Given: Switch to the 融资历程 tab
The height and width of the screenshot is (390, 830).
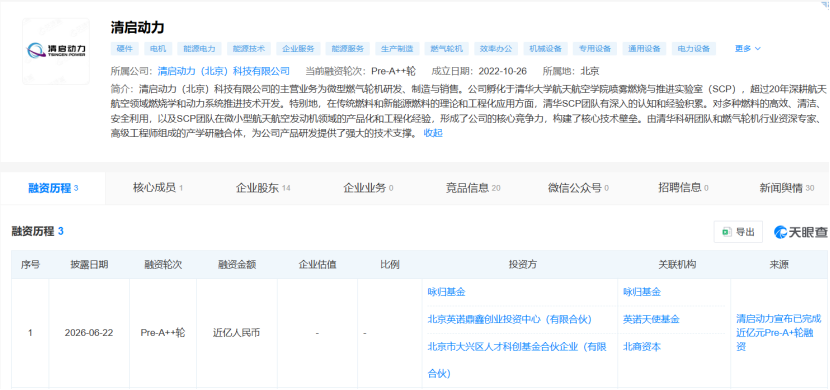Looking at the screenshot, I should [x=53, y=188].
